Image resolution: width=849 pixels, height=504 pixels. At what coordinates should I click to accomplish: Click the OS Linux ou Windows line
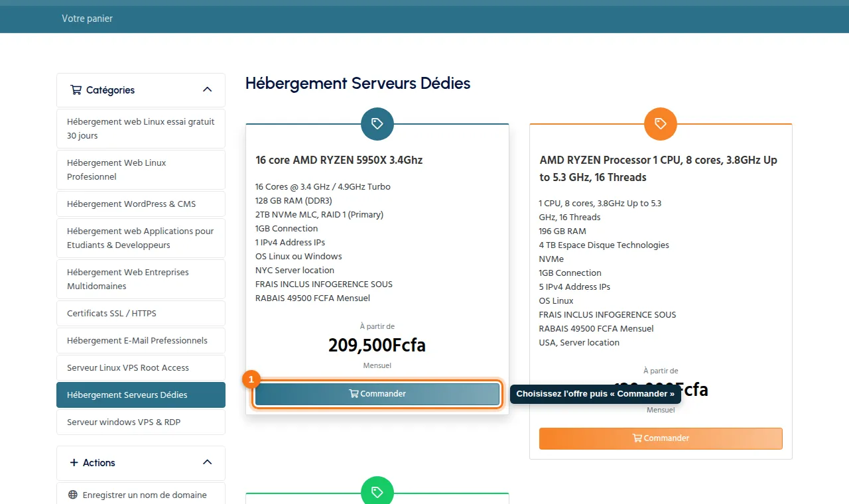298,256
